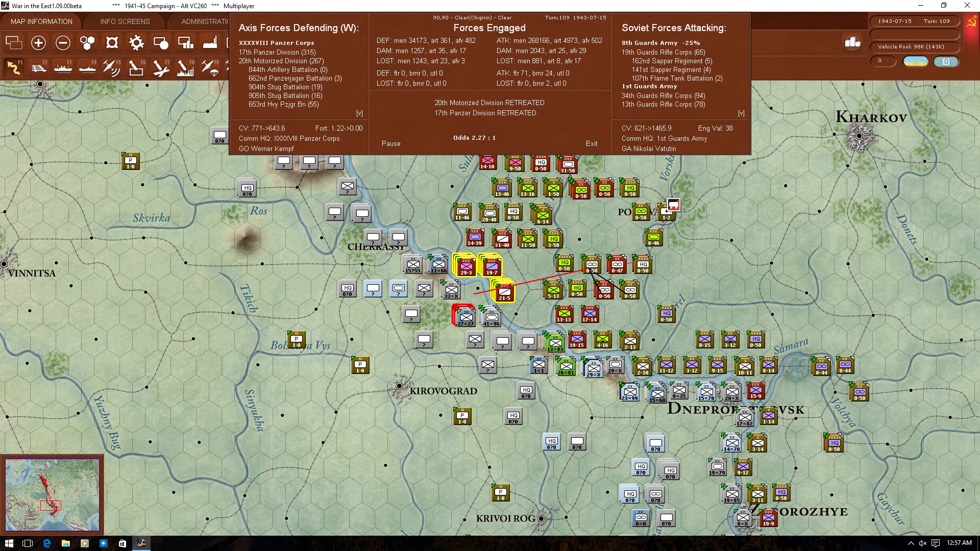Click the zoom out minus icon
Viewport: 980px width, 551px height.
pyautogui.click(x=63, y=43)
